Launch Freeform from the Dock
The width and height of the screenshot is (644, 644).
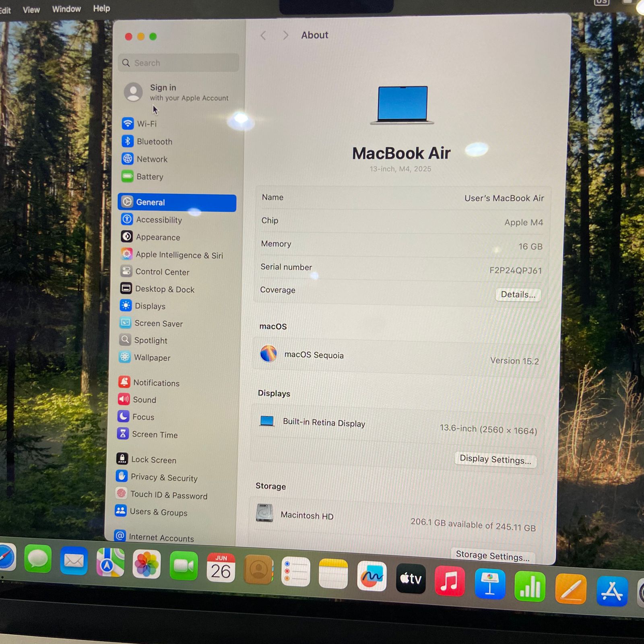pos(371,576)
